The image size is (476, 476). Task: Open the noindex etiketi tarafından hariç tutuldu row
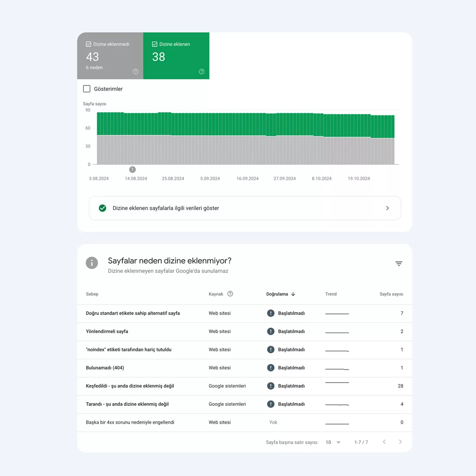pos(245,350)
